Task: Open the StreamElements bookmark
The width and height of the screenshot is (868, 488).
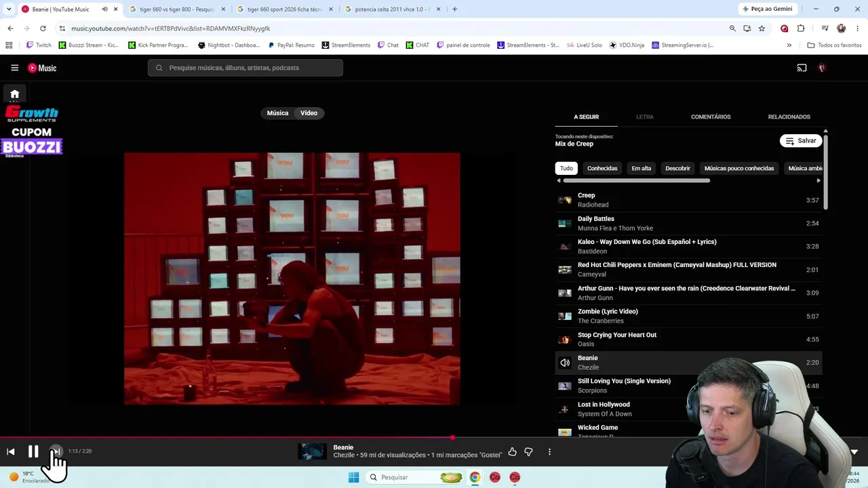Action: (x=346, y=45)
